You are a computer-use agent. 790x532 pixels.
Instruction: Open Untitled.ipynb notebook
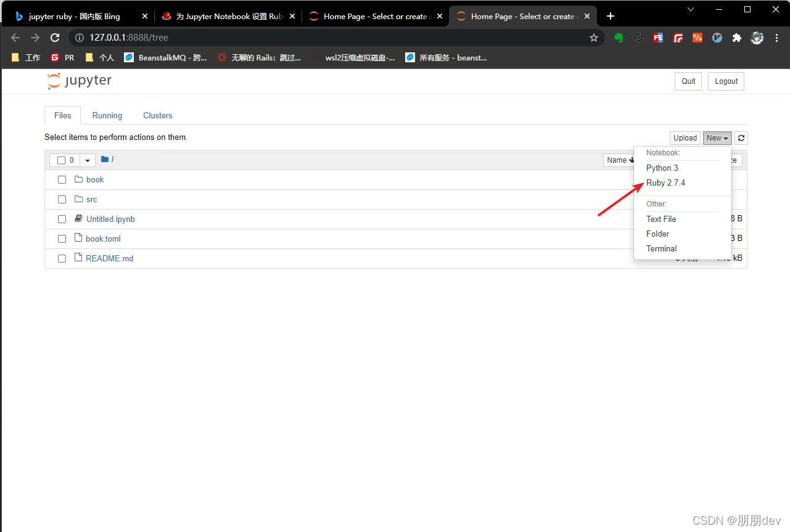coord(110,219)
